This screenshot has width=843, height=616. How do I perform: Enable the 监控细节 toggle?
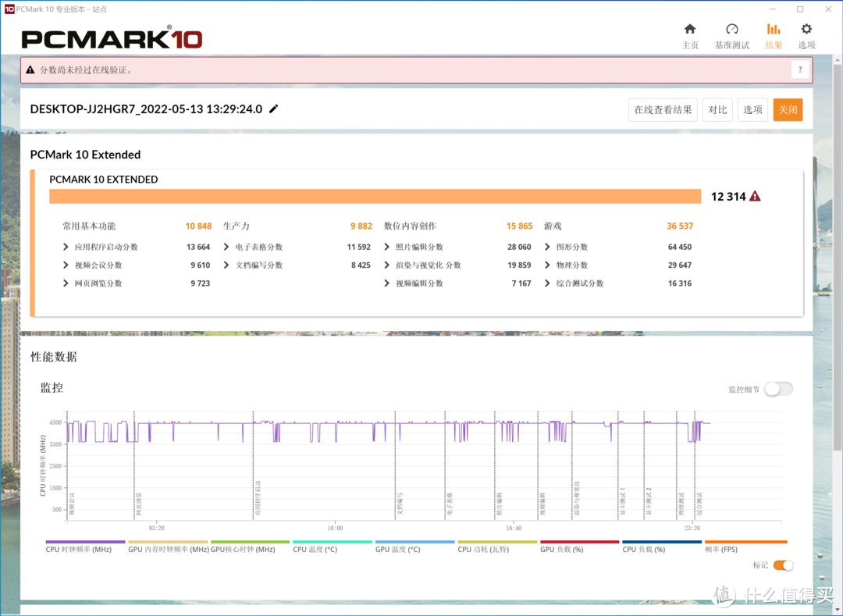pos(778,388)
